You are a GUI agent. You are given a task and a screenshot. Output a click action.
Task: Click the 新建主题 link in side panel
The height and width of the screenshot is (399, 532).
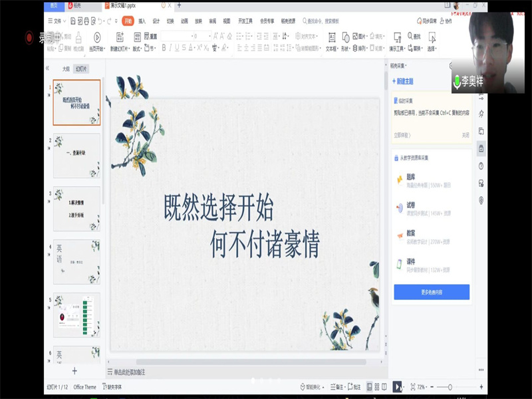[402, 81]
